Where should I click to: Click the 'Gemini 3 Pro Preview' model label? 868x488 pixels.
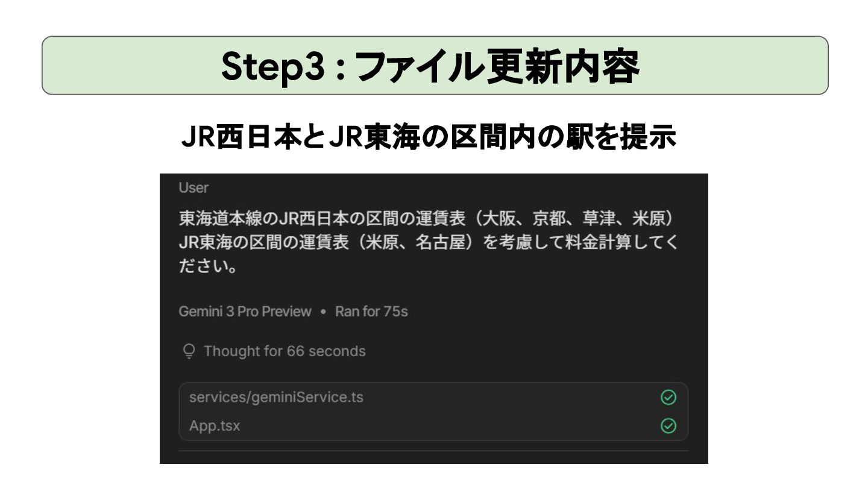coord(245,311)
